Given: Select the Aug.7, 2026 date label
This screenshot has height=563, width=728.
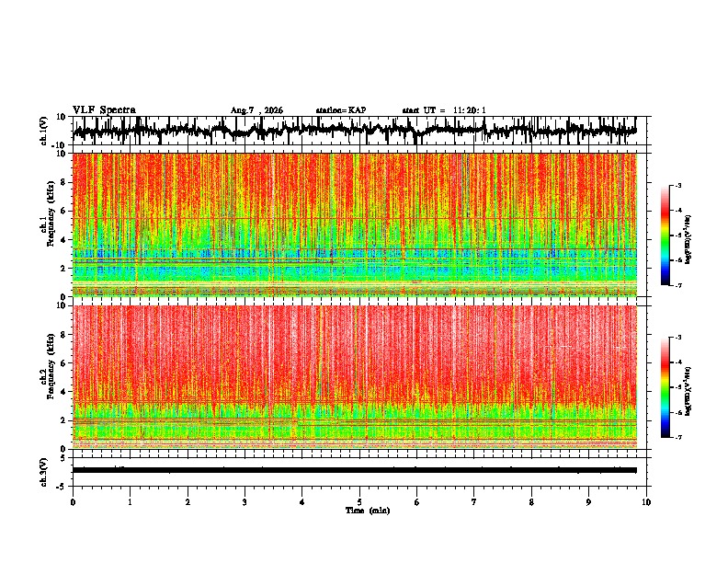Looking at the screenshot, I should (256, 110).
